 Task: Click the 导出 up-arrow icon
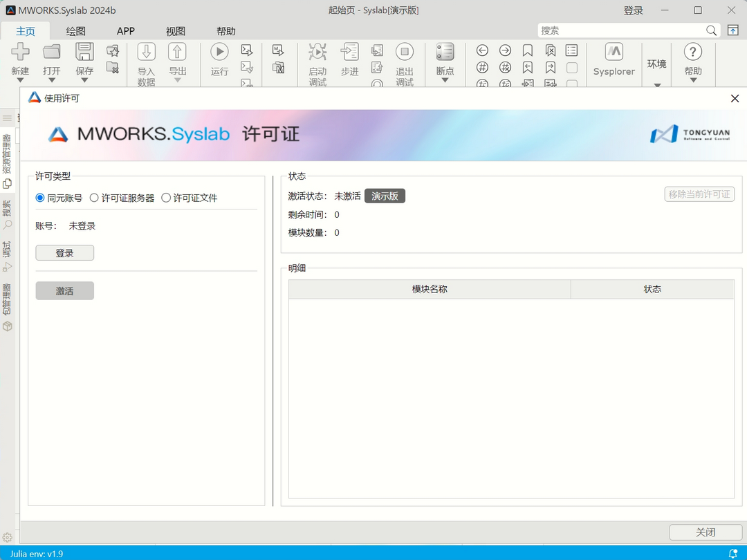177,51
